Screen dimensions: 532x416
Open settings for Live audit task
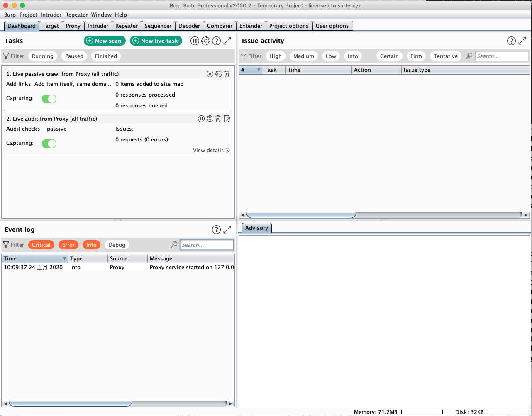[210, 119]
